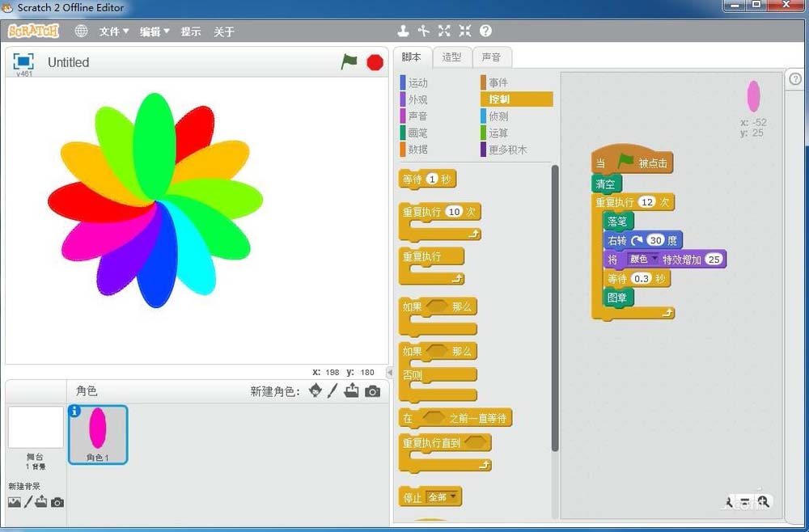Edit the 25 effect change value
Image resolution: width=809 pixels, height=532 pixels.
pyautogui.click(x=714, y=260)
